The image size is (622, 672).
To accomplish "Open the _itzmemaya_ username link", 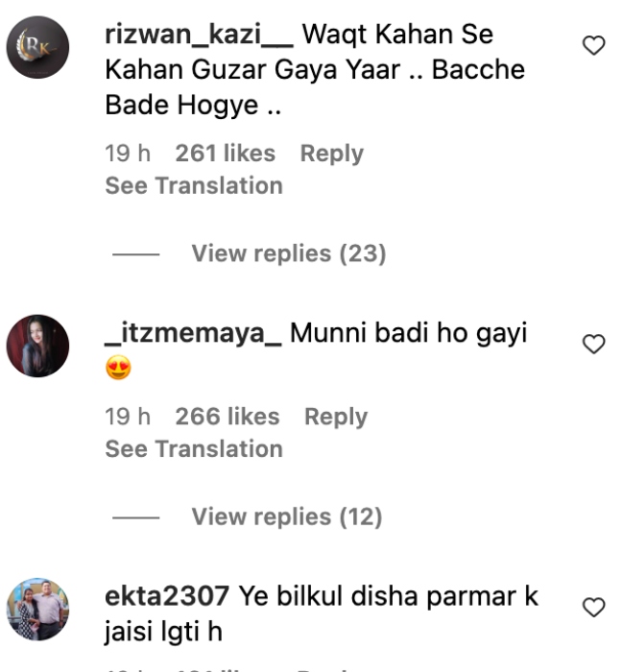I will [x=193, y=333].
